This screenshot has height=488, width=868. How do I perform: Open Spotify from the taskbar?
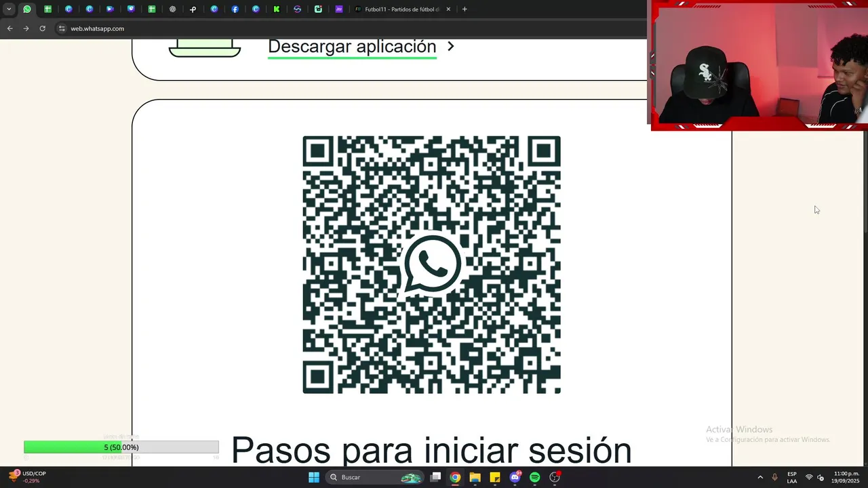click(535, 477)
